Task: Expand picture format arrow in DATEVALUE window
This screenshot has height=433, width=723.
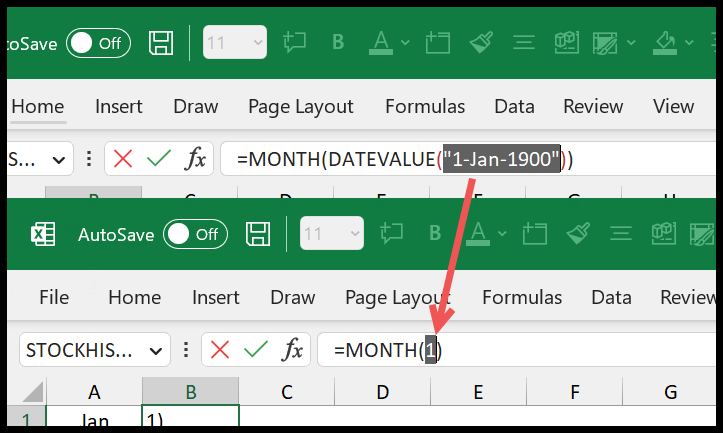Action: click(631, 43)
